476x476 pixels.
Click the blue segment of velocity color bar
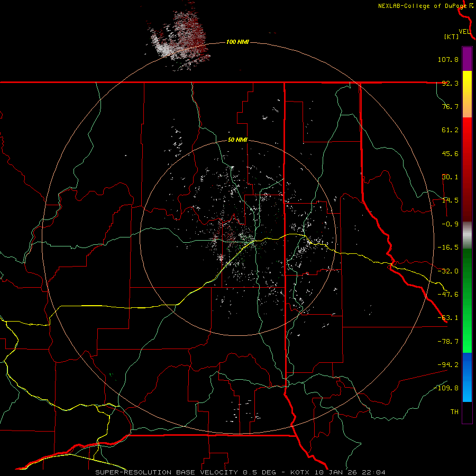coord(467,377)
